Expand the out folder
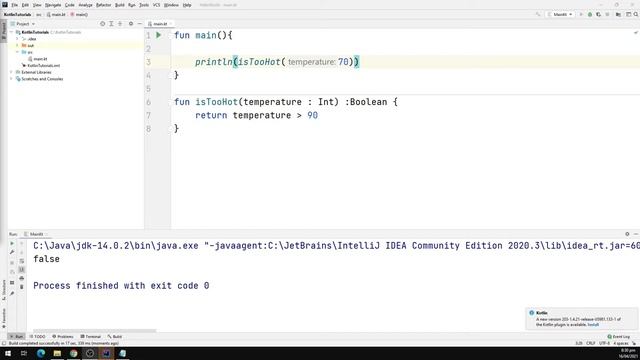The width and height of the screenshot is (640, 360). pyautogui.click(x=17, y=45)
